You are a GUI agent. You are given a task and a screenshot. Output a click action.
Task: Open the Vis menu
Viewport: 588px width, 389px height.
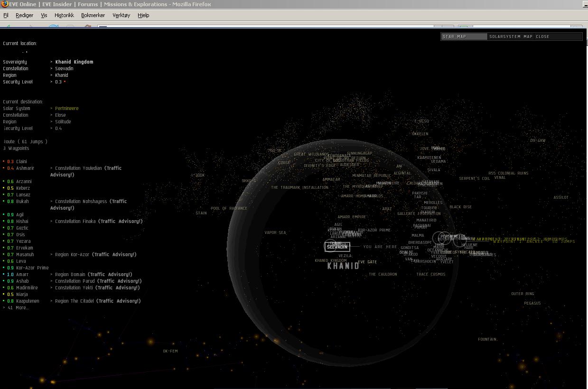pos(44,15)
